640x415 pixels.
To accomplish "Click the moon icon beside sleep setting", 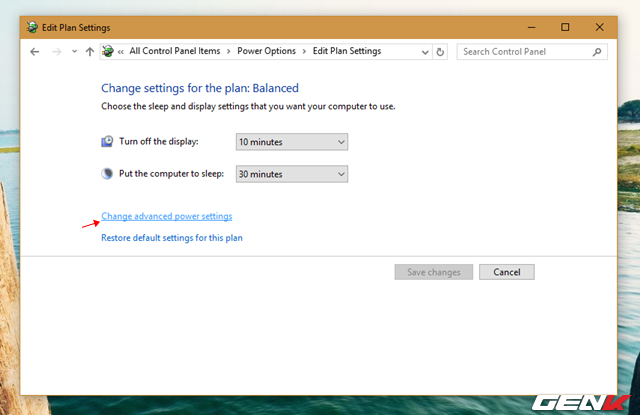I will tap(107, 173).
